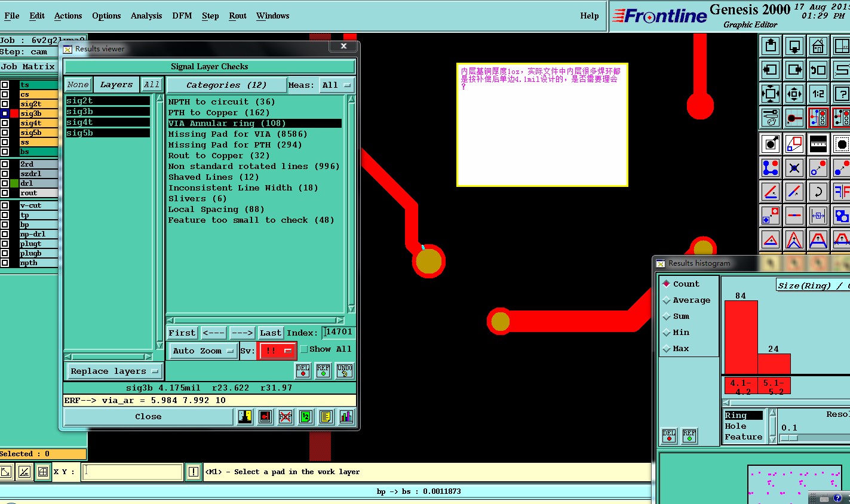Screen dimensions: 850x504
Task: Select the Sum radio button
Action: click(x=667, y=316)
